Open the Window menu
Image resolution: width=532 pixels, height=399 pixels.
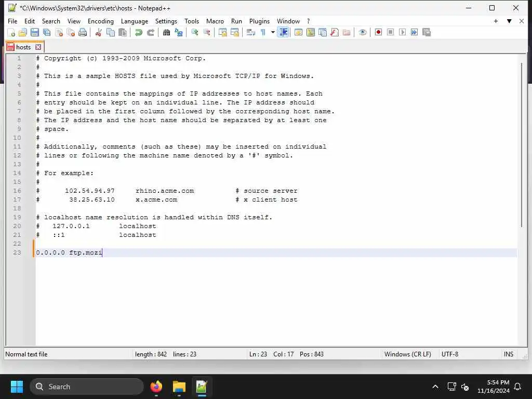point(288,21)
